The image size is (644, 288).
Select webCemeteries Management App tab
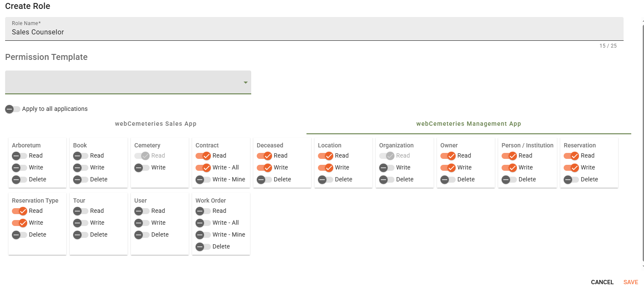468,124
